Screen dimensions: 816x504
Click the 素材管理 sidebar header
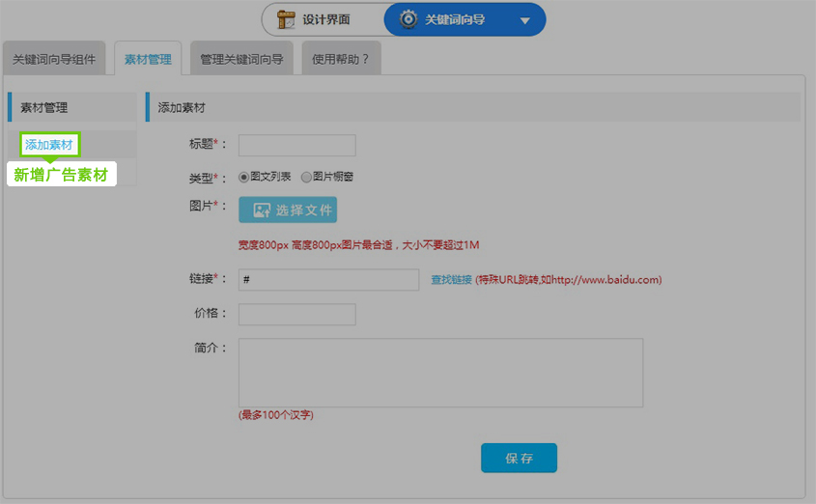[x=44, y=107]
